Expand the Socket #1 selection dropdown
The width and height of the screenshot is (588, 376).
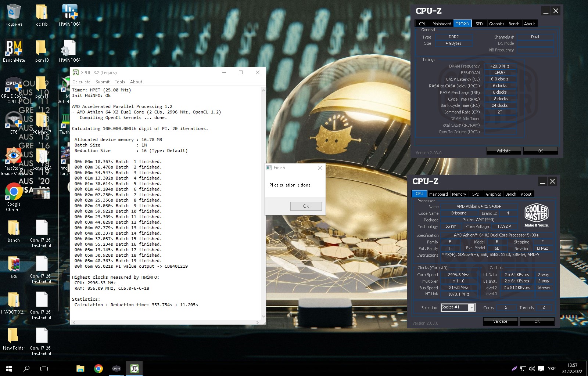[x=472, y=308]
